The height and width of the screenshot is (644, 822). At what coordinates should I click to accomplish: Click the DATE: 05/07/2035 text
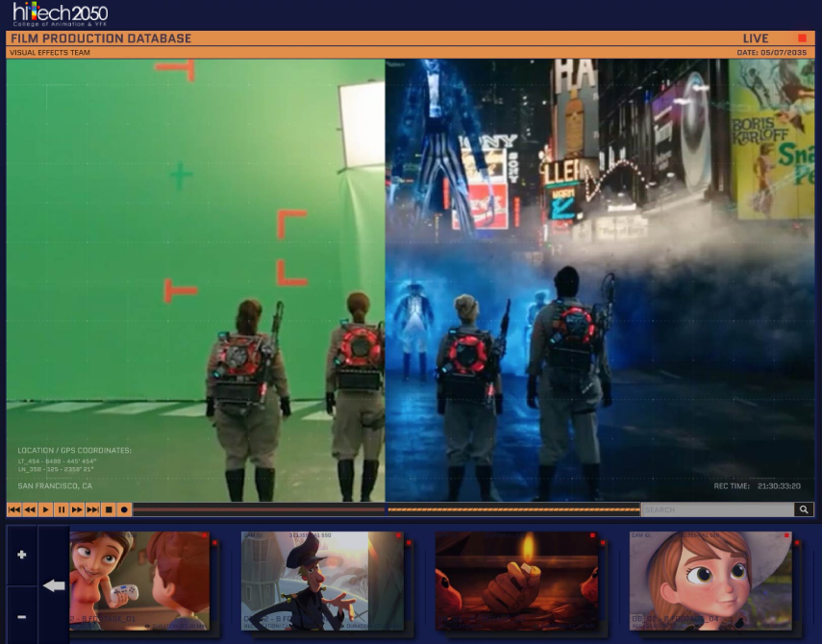pyautogui.click(x=772, y=53)
